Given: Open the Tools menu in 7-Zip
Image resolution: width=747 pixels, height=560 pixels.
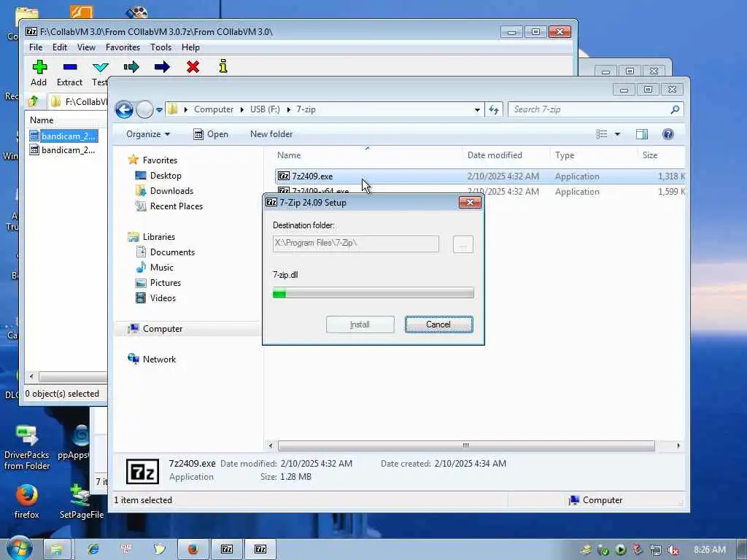Looking at the screenshot, I should (x=160, y=47).
